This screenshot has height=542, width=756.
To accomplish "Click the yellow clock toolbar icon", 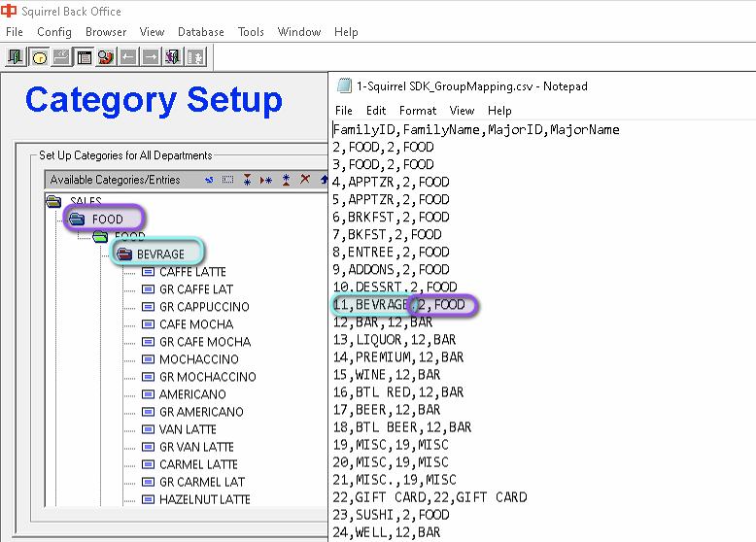I will 39,57.
